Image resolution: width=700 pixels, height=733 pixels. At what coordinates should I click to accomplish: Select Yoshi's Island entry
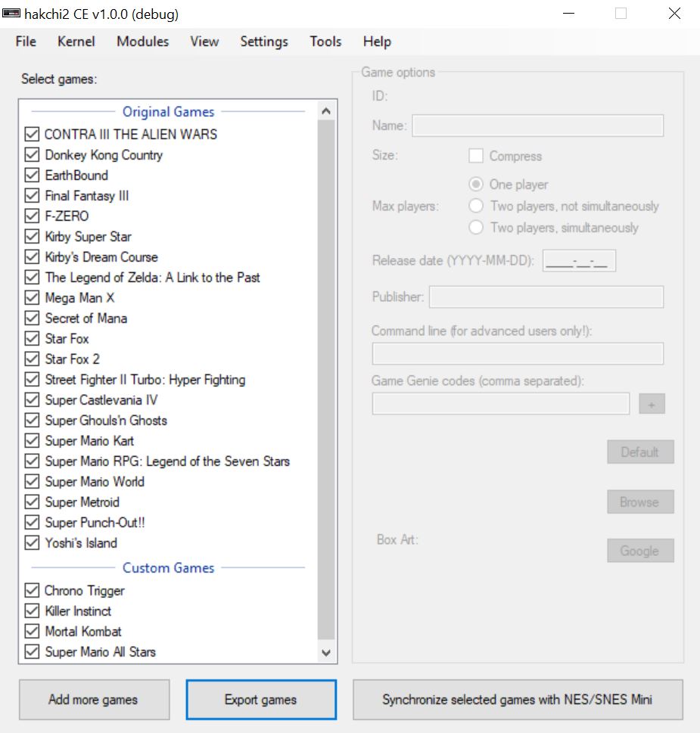click(81, 543)
